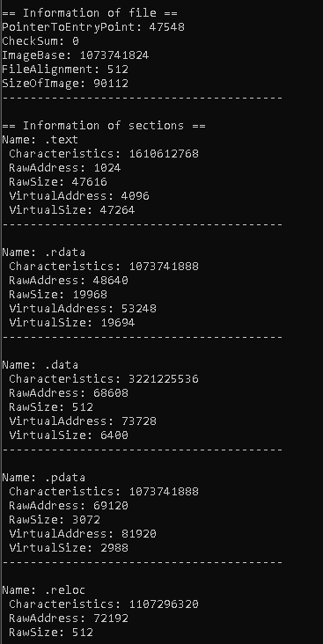Click VirtualSize 19694 line
This screenshot has height=644, width=323.
(72, 322)
